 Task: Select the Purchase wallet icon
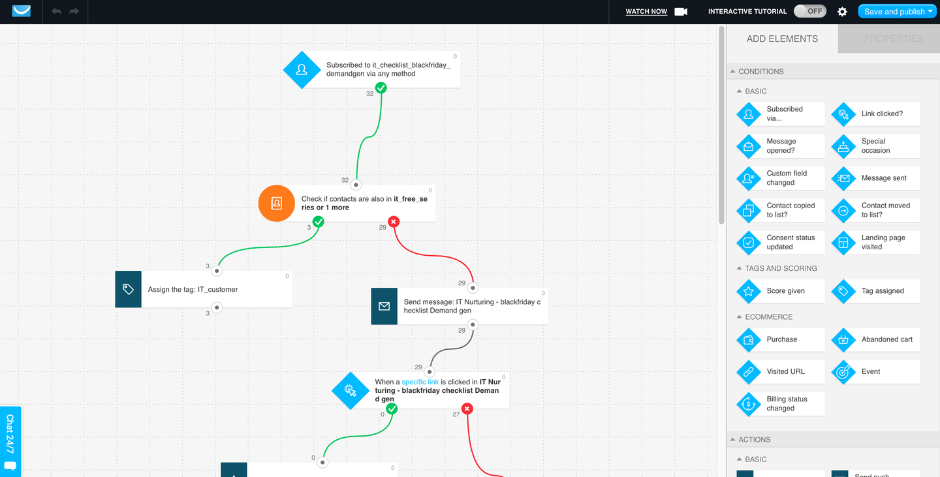click(748, 340)
